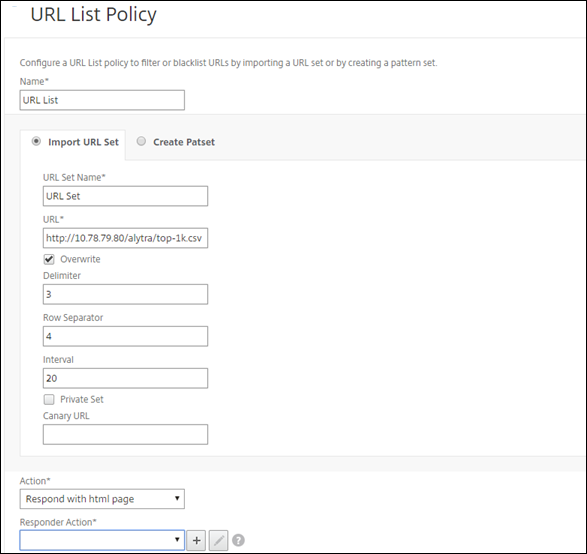Viewport: 587px width, 554px height.
Task: Uncheck the Overwrite checkbox
Action: click(x=49, y=259)
